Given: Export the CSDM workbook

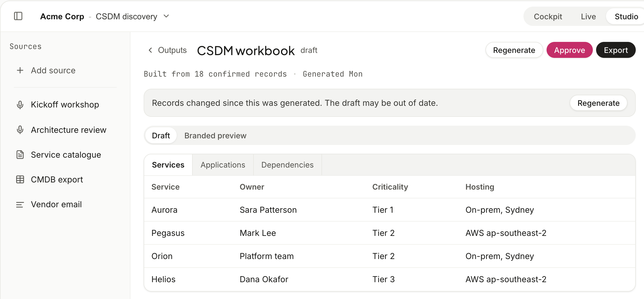Looking at the screenshot, I should click(x=616, y=50).
